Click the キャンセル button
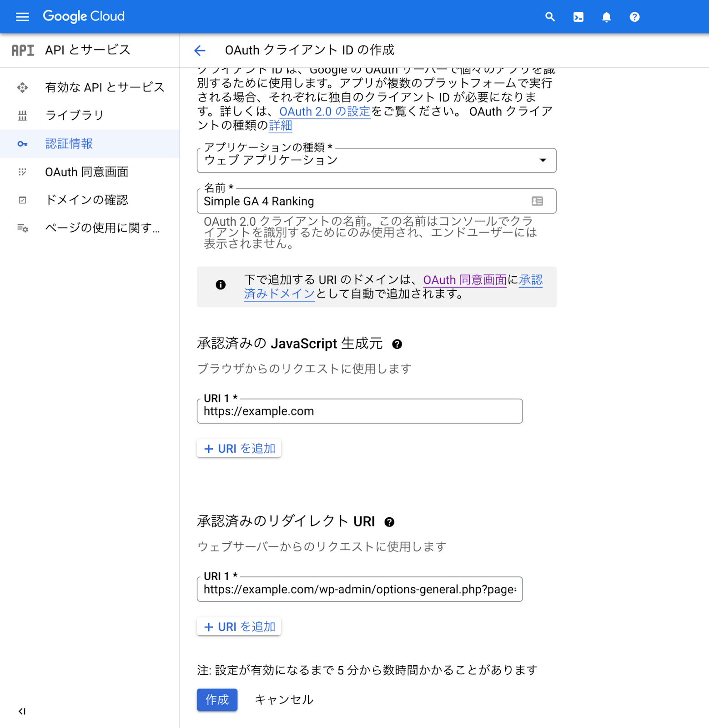Viewport: 709px width, 728px height. (x=284, y=700)
